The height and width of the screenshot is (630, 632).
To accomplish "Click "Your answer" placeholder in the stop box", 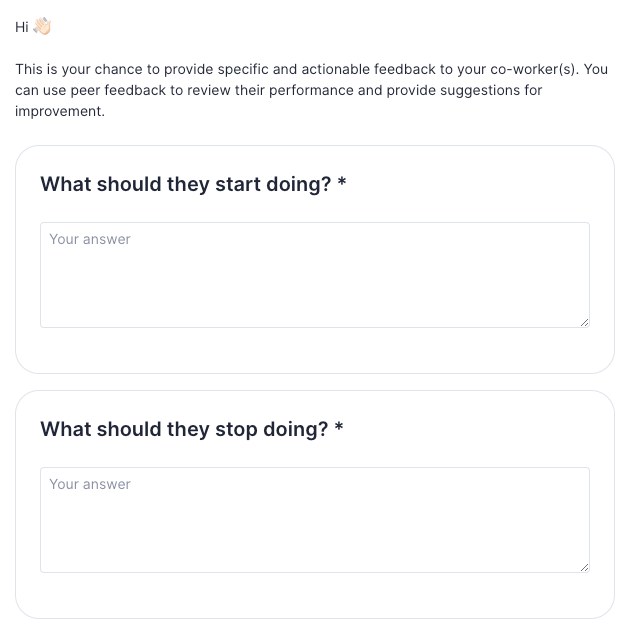I will [x=90, y=485].
